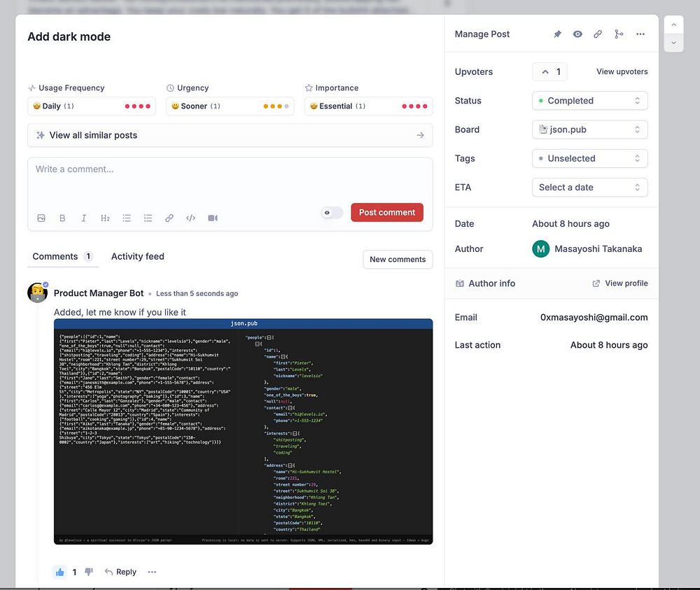700x590 pixels.
Task: Open the Status dropdown showing Completed
Action: click(x=589, y=100)
